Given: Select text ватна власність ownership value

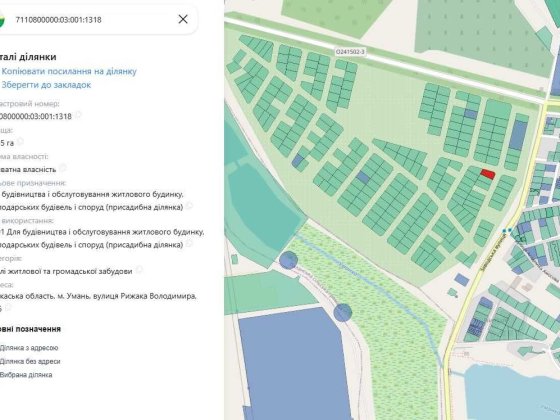Looking at the screenshot, I should tap(28, 169).
